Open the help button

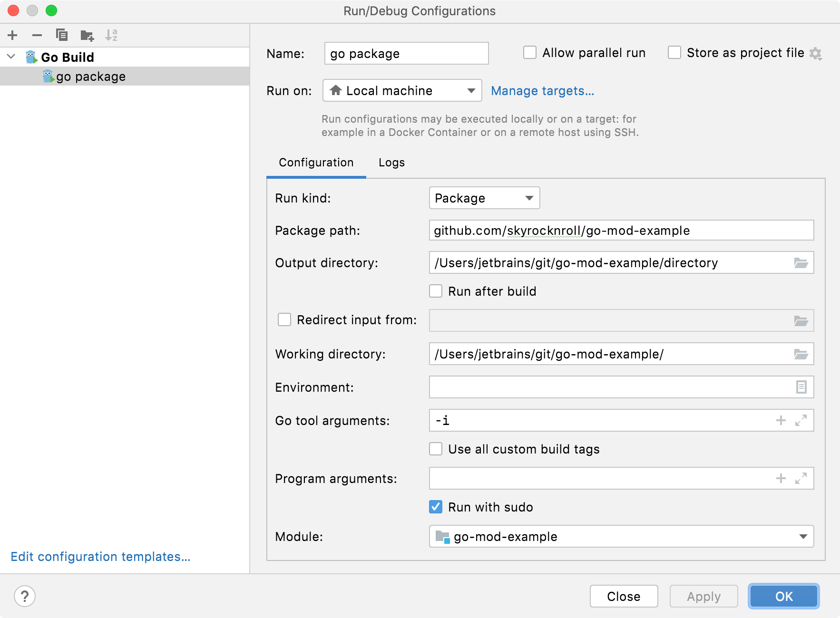pos(25,596)
